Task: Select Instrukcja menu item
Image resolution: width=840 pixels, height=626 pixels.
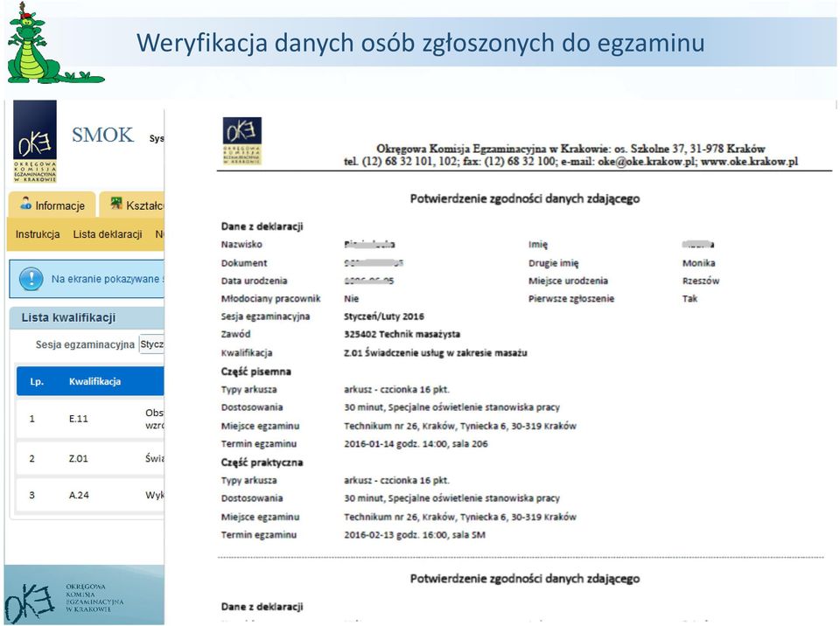Action: 38,234
